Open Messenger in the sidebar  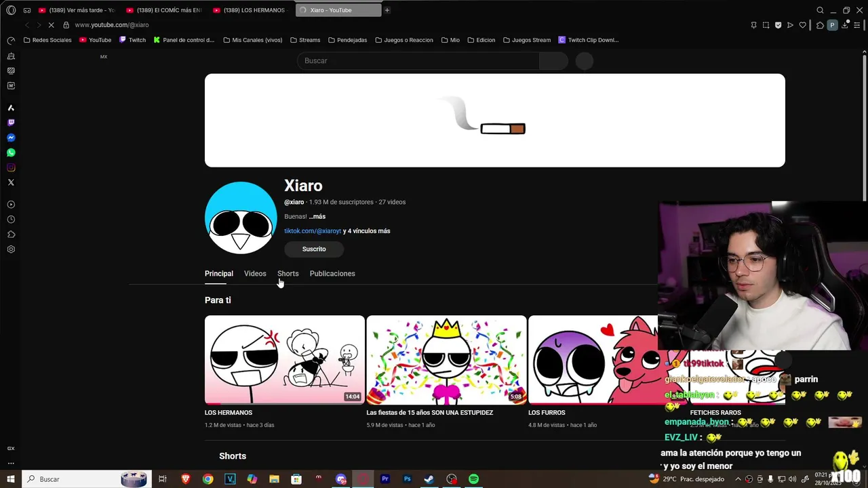tap(11, 138)
